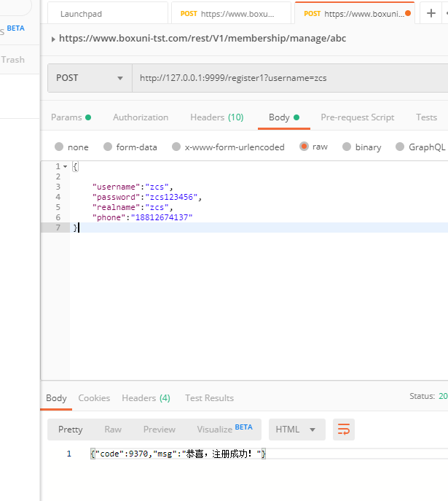The height and width of the screenshot is (501, 448).
Task: Switch response view to Raw
Action: [x=113, y=429]
